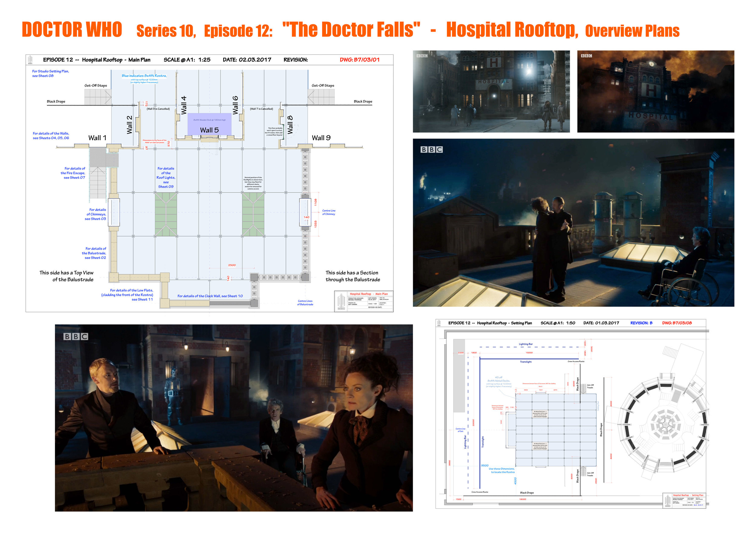Select the 'SCALE @ A1: 1:25' label
The width and height of the screenshot is (756, 535).
(187, 60)
